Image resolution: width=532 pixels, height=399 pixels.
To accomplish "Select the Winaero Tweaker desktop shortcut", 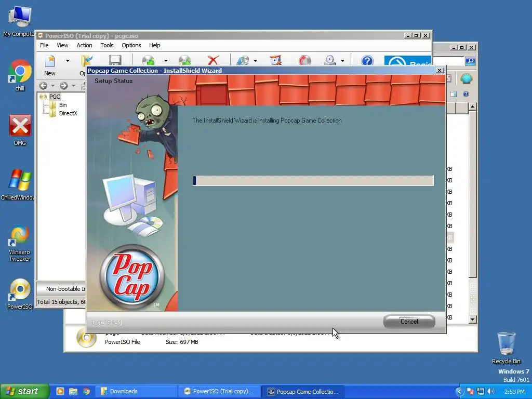I will [19, 244].
